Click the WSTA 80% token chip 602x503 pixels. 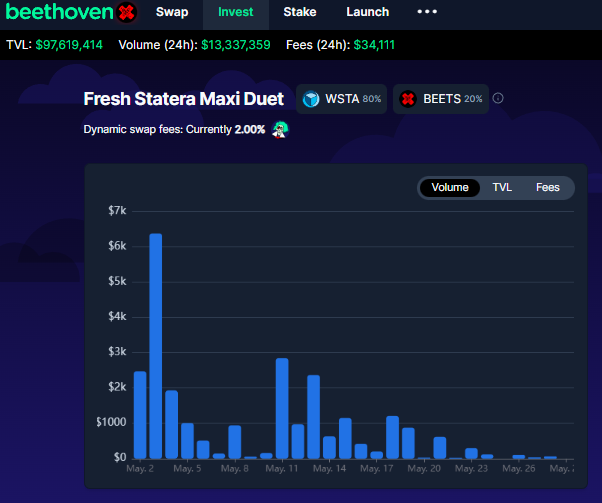tap(341, 99)
